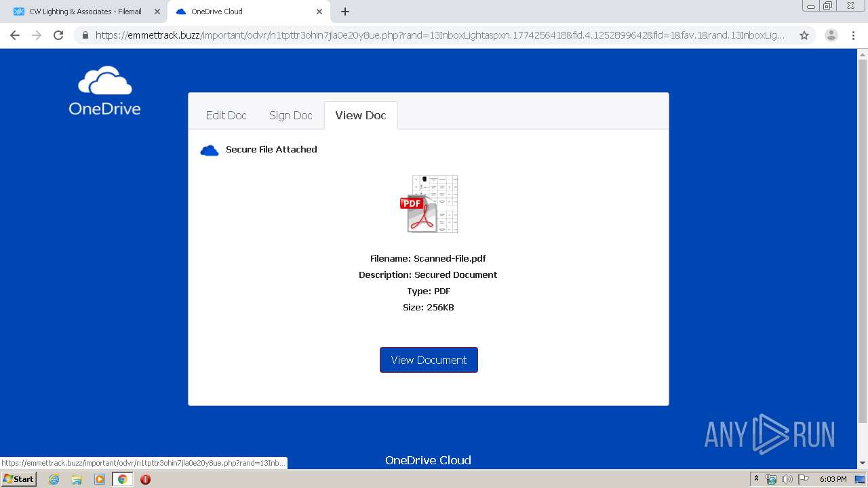
Task: Click the View Document button
Action: pos(429,360)
